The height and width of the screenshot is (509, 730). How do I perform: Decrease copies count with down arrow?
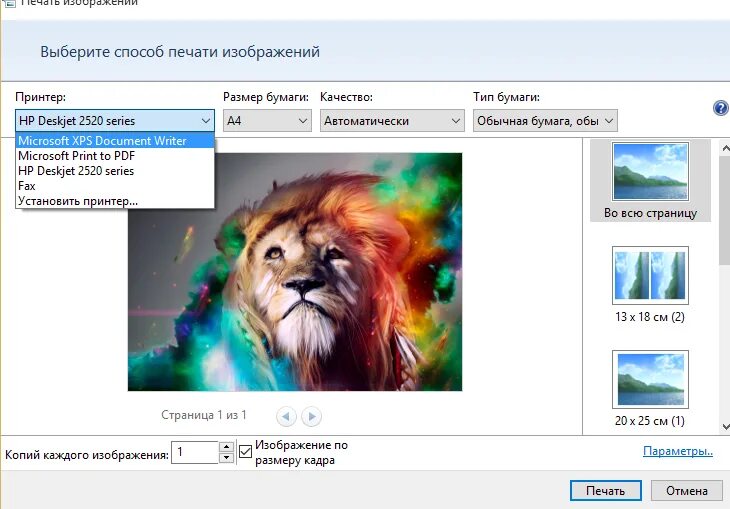click(x=226, y=457)
